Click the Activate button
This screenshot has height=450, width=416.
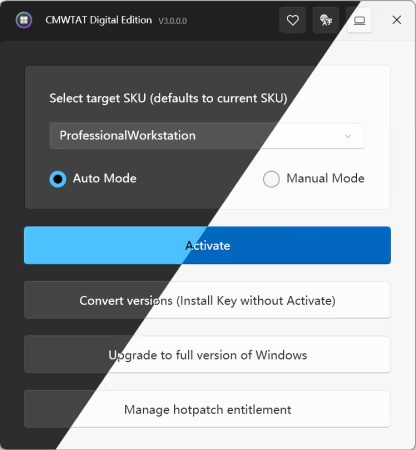207,245
